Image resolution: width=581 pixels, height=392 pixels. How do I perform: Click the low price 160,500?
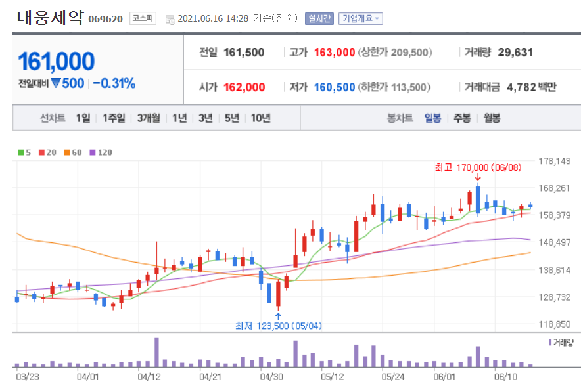(x=335, y=87)
